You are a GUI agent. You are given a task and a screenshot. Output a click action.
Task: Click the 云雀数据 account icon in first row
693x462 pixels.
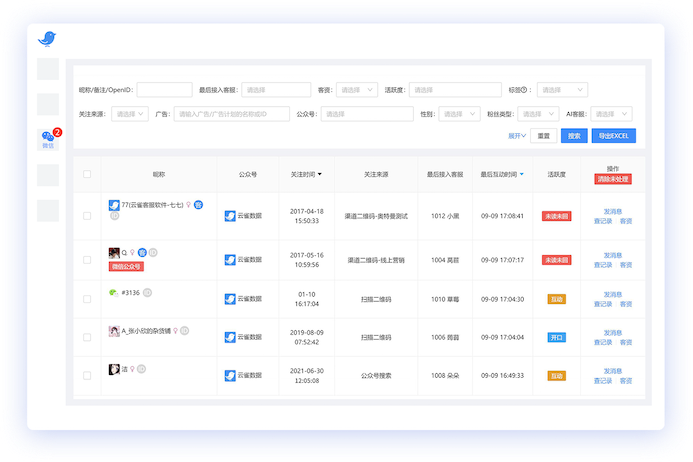230,215
